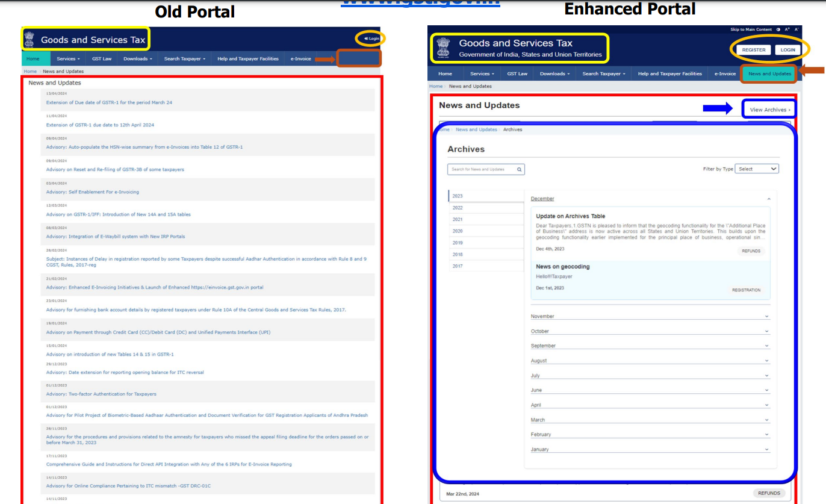This screenshot has height=504, width=826.
Task: Click the magnifier icon in Archives search box
Action: click(520, 169)
